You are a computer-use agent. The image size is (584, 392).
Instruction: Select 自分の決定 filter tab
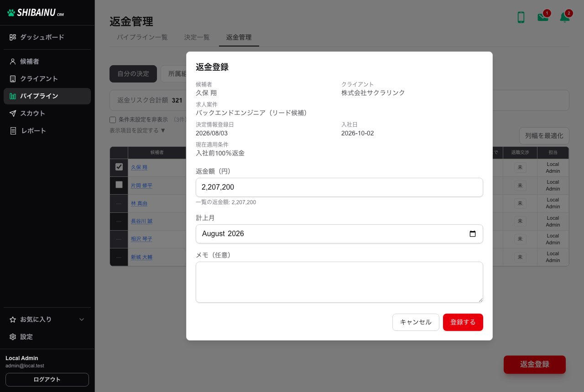(133, 74)
